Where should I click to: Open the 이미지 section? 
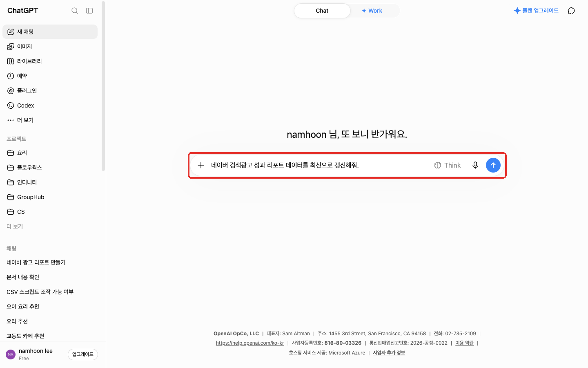50,47
